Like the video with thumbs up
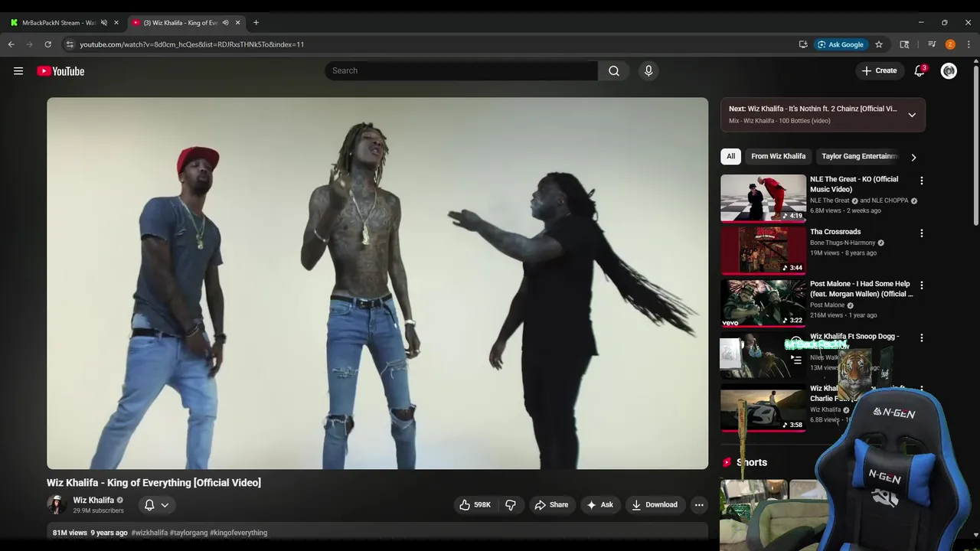The image size is (980, 551). (x=475, y=505)
